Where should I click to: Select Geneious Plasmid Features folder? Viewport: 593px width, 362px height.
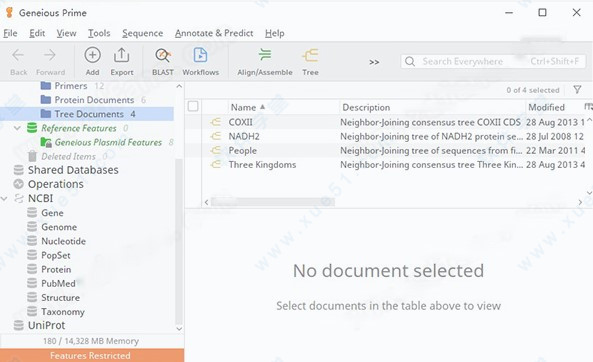[108, 142]
